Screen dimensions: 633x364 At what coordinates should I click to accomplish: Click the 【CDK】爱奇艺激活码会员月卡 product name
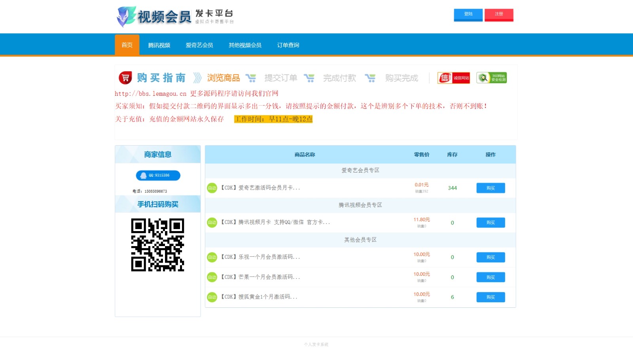260,188
